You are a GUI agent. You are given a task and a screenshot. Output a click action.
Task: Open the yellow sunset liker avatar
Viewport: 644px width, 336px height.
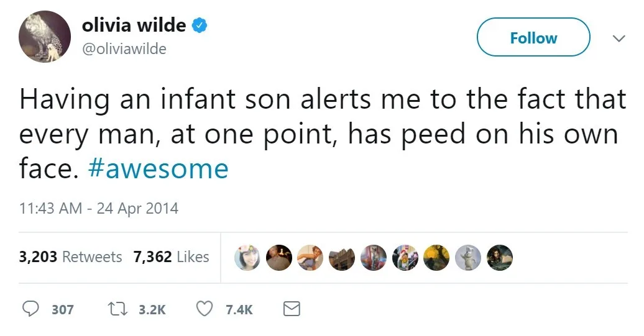coord(436,258)
